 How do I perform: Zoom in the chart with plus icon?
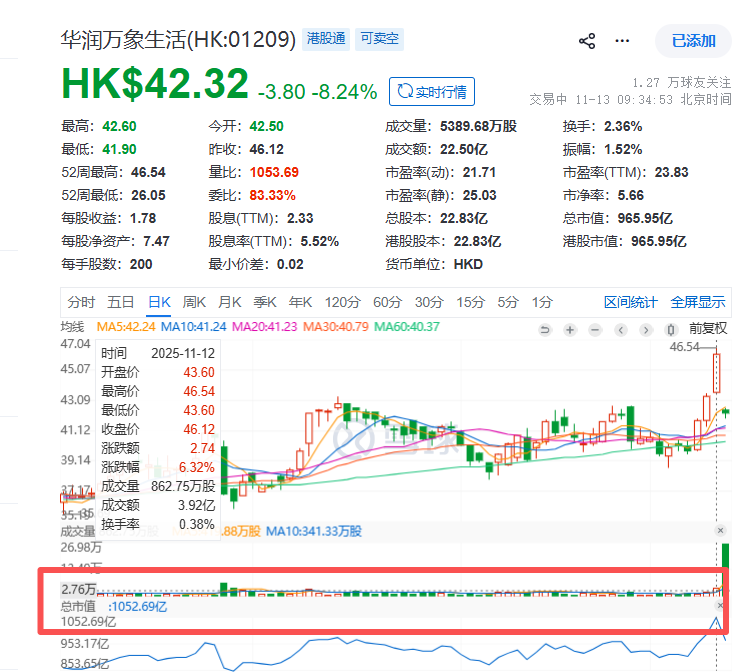570,329
